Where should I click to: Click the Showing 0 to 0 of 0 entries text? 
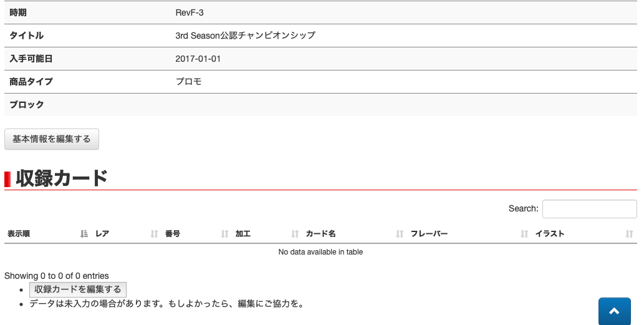[57, 276]
